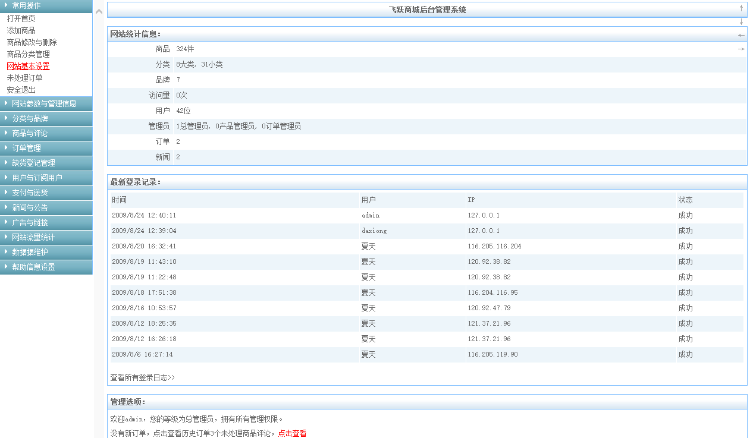The image size is (750, 438).
Task: Expand the 商品与评论 section
Action: (46, 133)
